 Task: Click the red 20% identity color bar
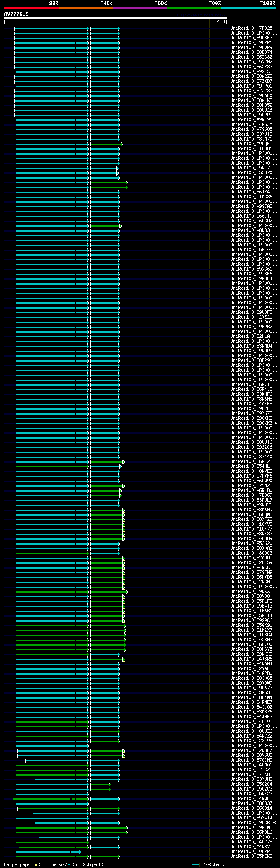tap(31, 7)
